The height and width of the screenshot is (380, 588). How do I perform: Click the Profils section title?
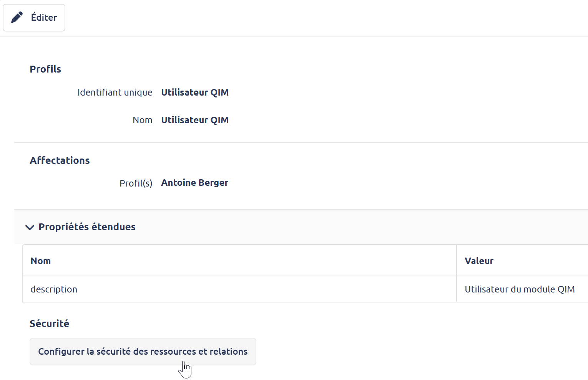45,69
